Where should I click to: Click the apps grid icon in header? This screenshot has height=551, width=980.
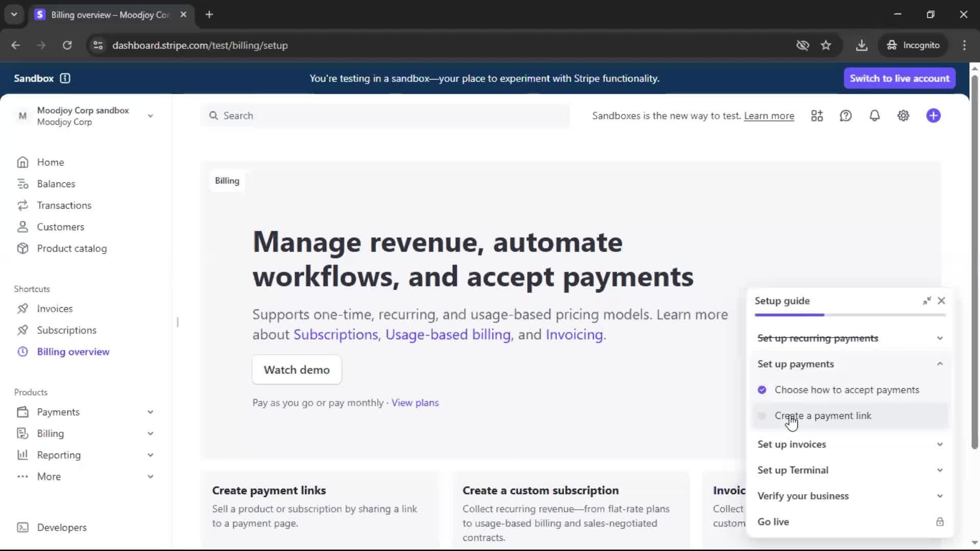point(817,116)
